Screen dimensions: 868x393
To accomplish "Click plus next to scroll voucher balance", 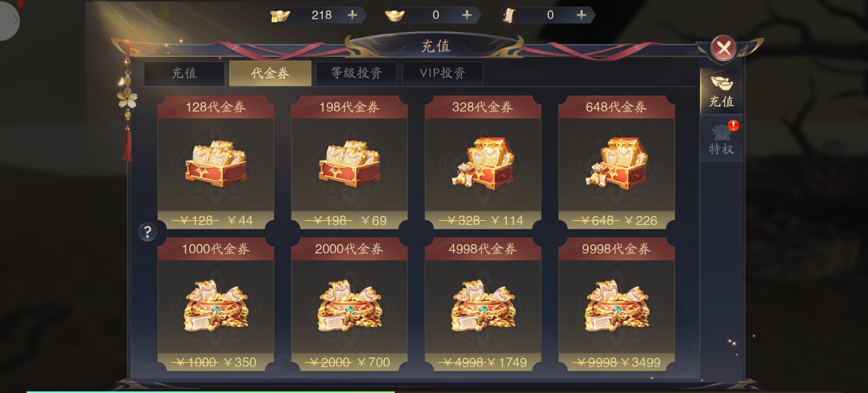I will (x=581, y=15).
